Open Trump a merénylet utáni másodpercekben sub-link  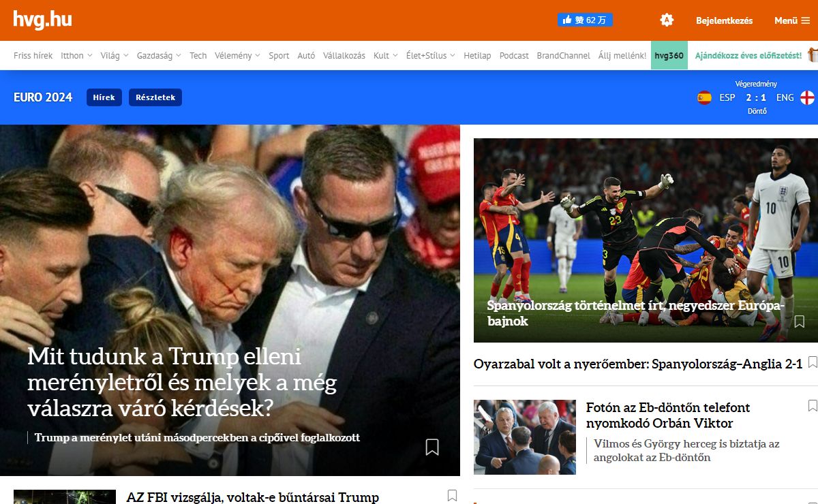[x=197, y=437]
